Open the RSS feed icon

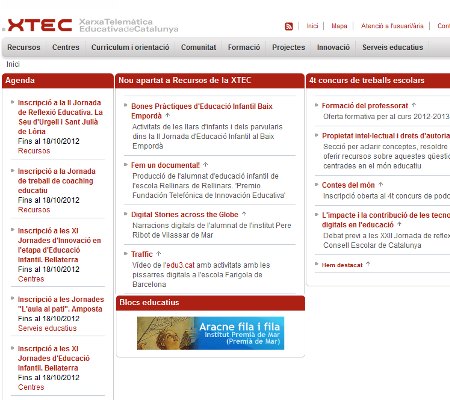point(289,26)
